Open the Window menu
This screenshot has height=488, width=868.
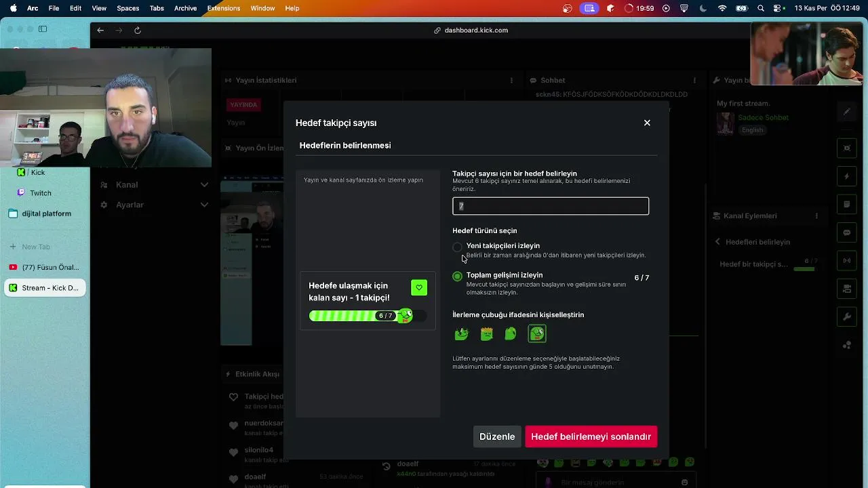tap(262, 8)
